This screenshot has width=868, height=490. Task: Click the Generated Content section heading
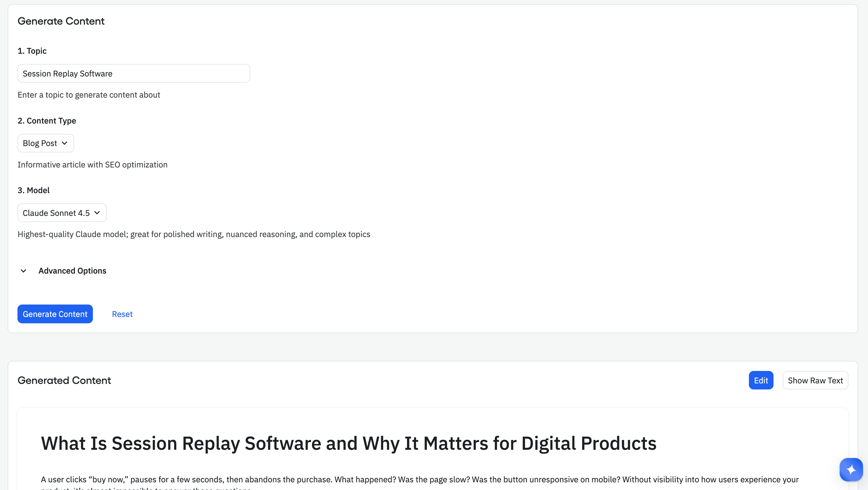pyautogui.click(x=64, y=380)
